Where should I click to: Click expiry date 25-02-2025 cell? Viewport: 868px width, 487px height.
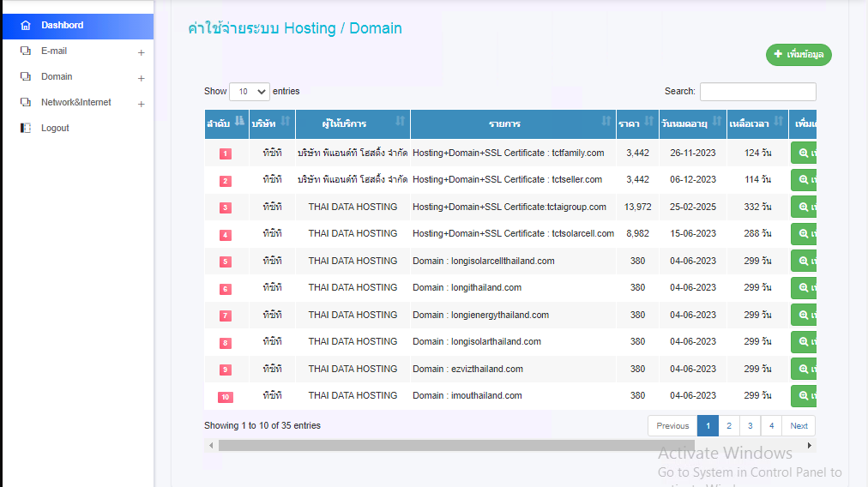pyautogui.click(x=693, y=207)
